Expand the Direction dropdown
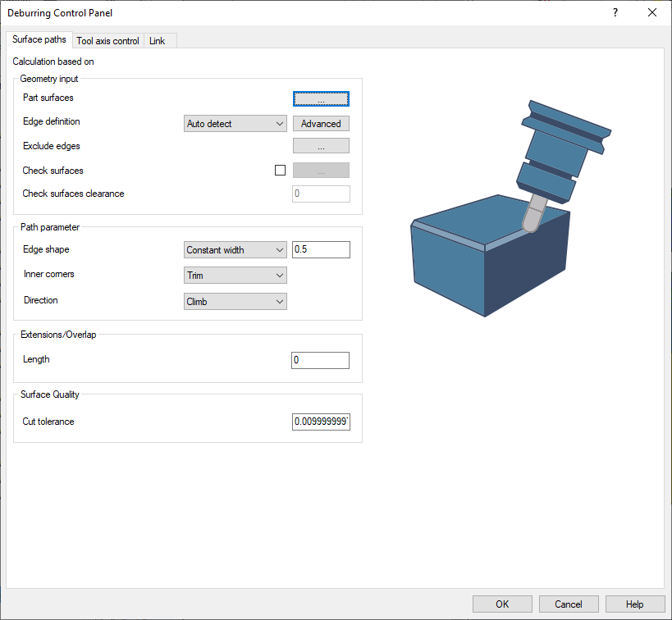 235,302
